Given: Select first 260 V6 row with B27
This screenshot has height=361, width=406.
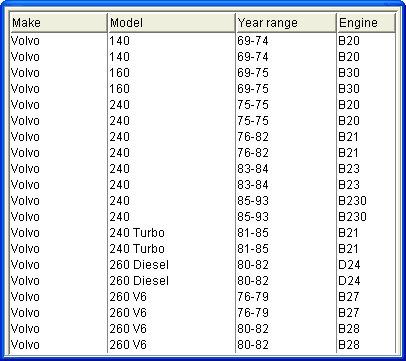Looking at the screenshot, I should 203,297.
